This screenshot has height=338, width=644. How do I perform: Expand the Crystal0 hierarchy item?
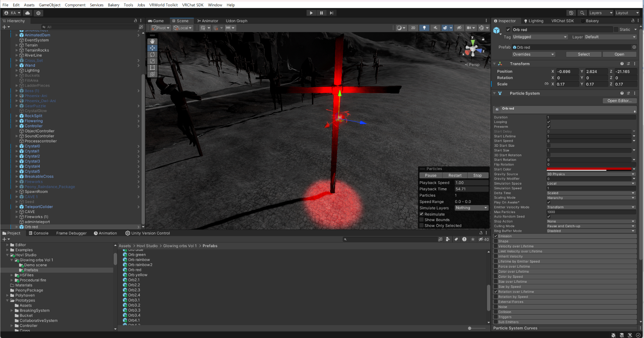pyautogui.click(x=17, y=146)
